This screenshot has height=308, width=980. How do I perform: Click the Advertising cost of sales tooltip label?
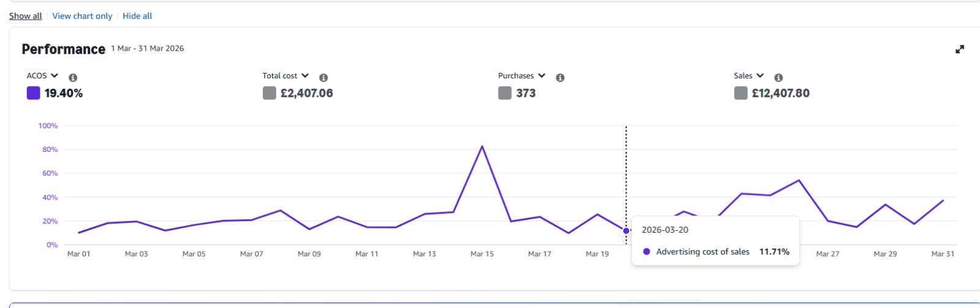[703, 252]
